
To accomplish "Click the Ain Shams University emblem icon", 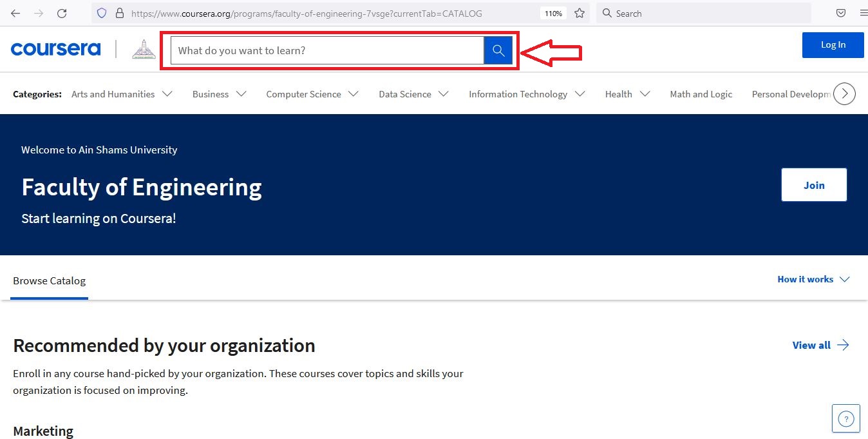I will 144,50.
